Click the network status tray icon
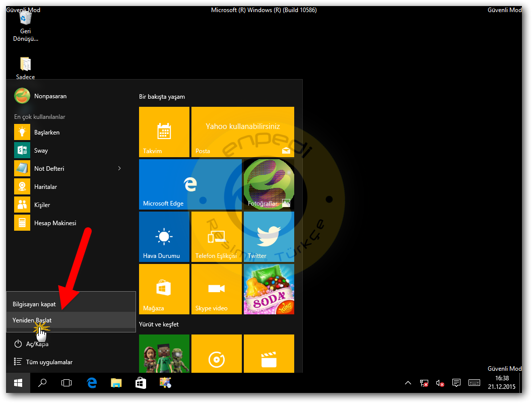Viewport: 532px width, 403px height. [424, 383]
